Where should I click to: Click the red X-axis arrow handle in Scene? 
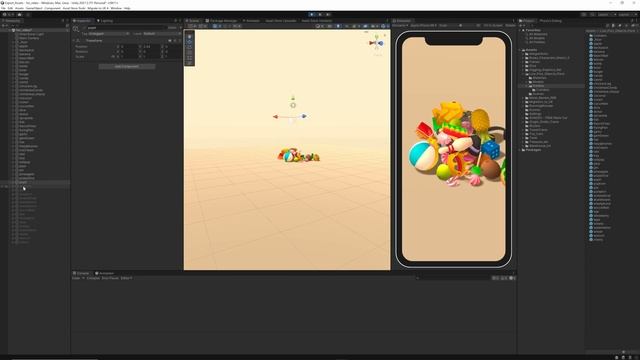click(x=276, y=117)
